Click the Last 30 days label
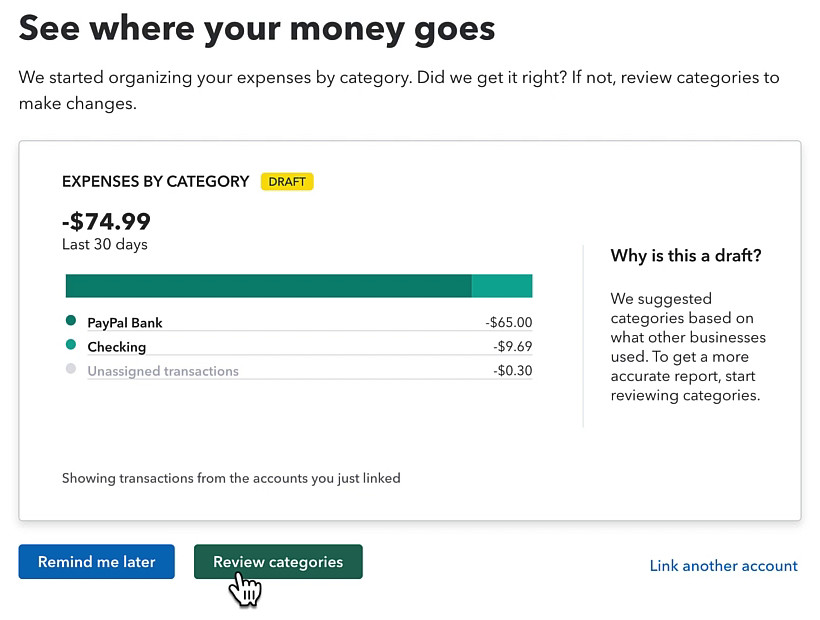The height and width of the screenshot is (620, 820). (x=105, y=245)
